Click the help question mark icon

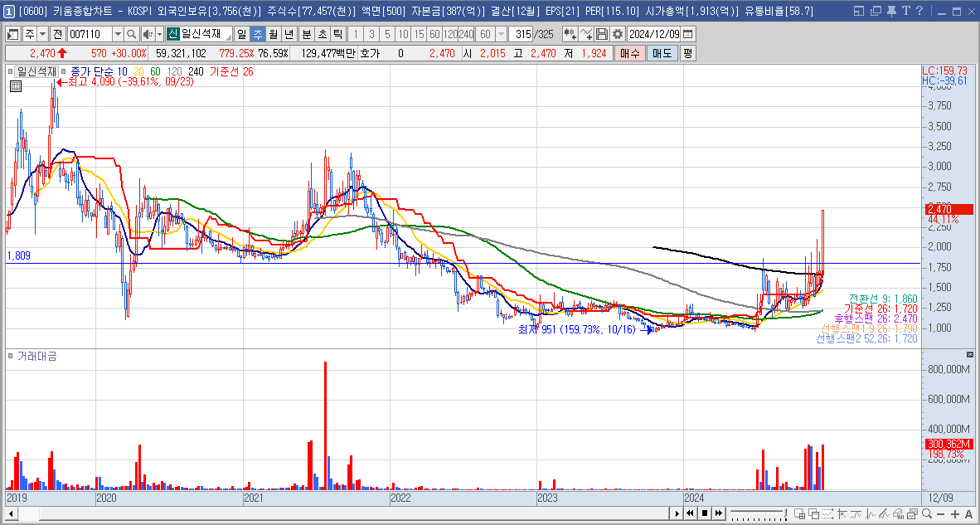[919, 12]
